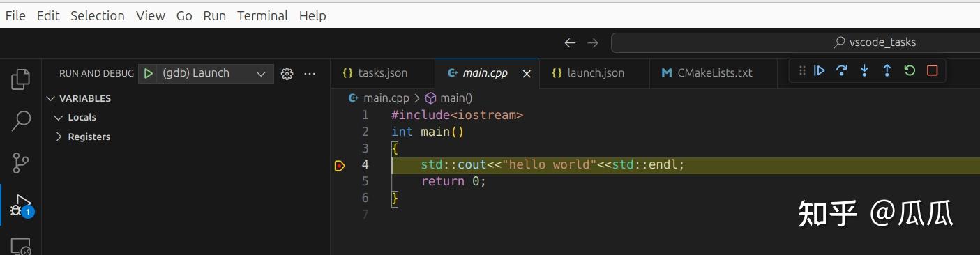Click the vscode_tasks command center search box
The image size is (980, 255).
(x=794, y=42)
